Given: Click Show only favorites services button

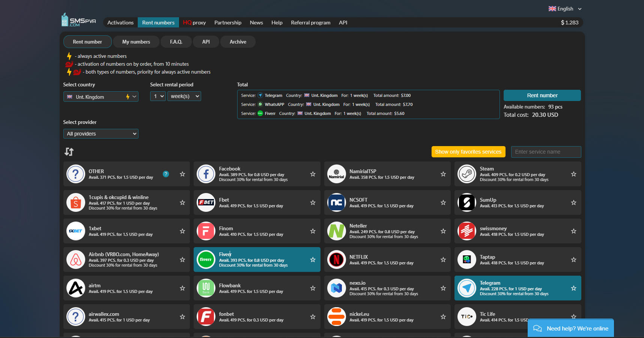Looking at the screenshot, I should click(x=468, y=152).
